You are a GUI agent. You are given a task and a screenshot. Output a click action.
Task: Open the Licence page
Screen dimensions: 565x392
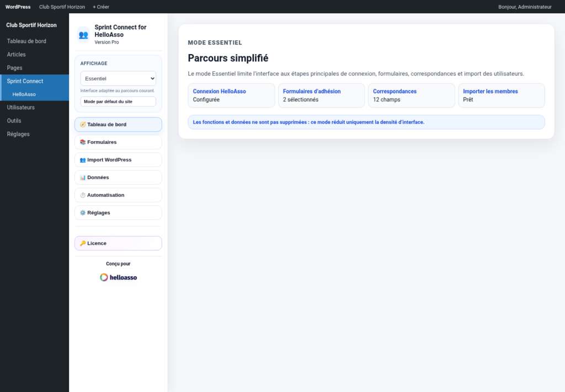click(118, 243)
